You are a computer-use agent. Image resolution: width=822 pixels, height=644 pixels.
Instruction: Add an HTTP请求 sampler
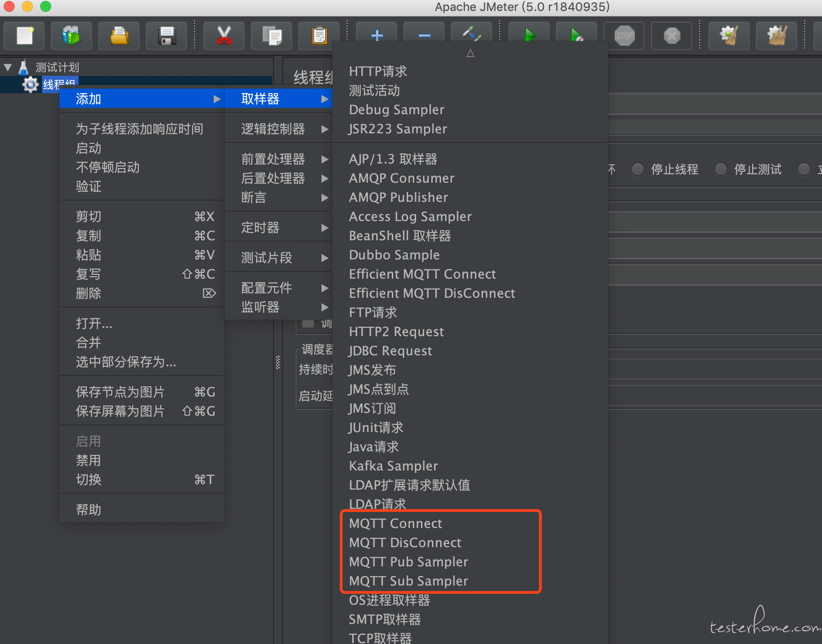tap(470, 71)
